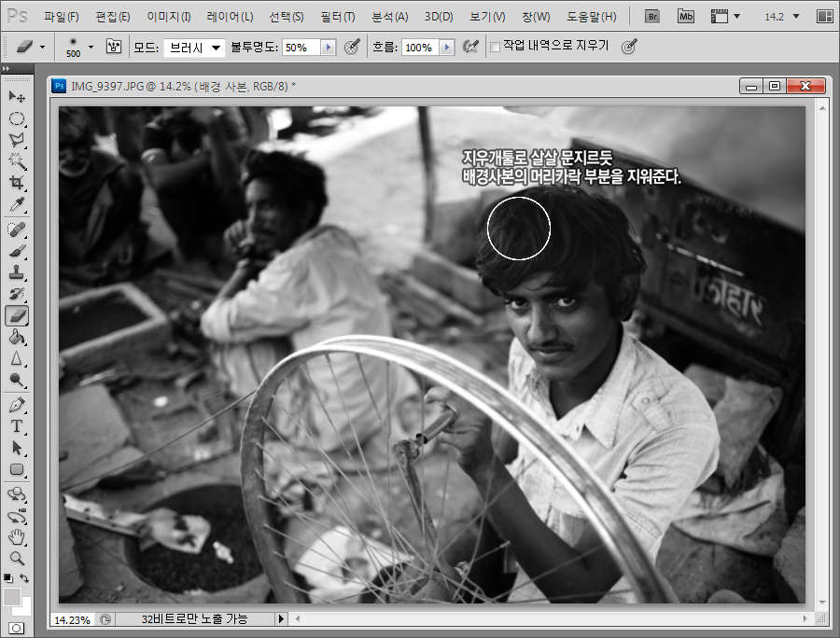Select the Move tool

pos(17,96)
